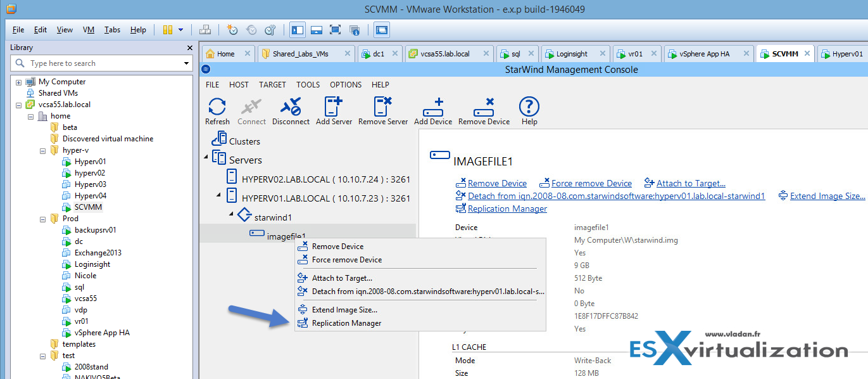Open the power button dropdown arrow
The width and height of the screenshot is (868, 379).
coord(181,30)
